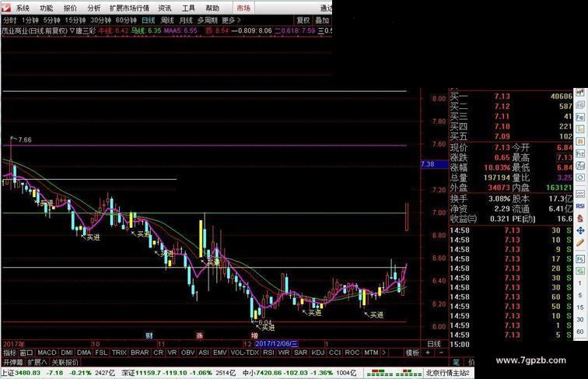Click the candlestick chart icon in right sidebar
Image resolution: width=588 pixels, height=379 pixels.
[580, 93]
